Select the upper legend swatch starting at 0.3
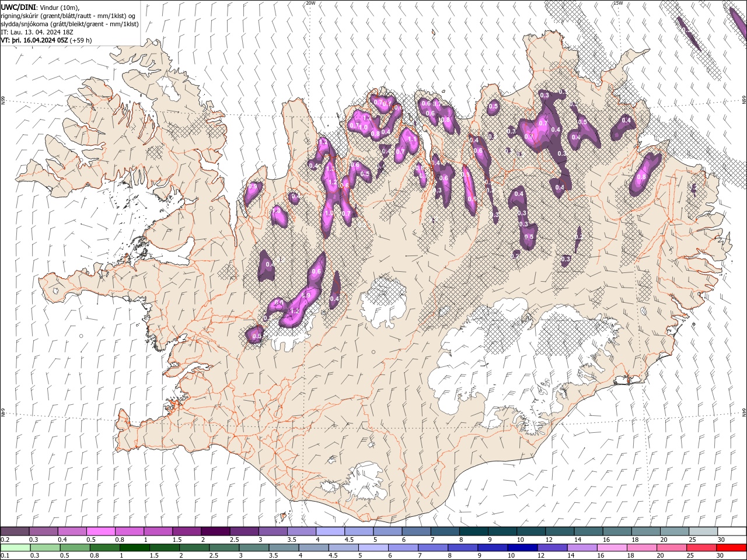Screen dimensions: 747x560 point(44,531)
